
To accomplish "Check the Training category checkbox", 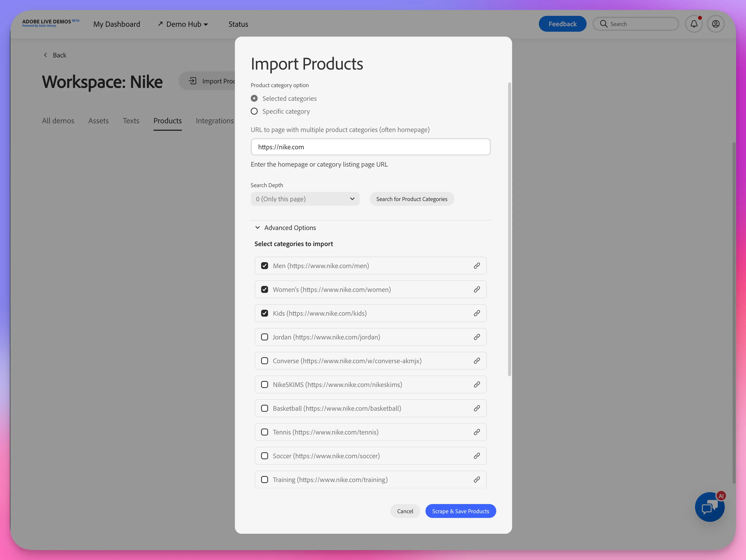I will [x=265, y=480].
